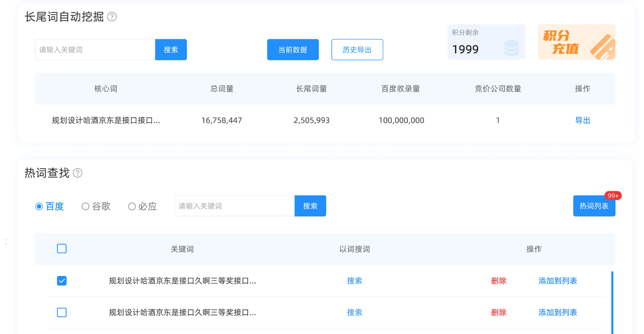Click 导出 for the keyword row

[582, 120]
